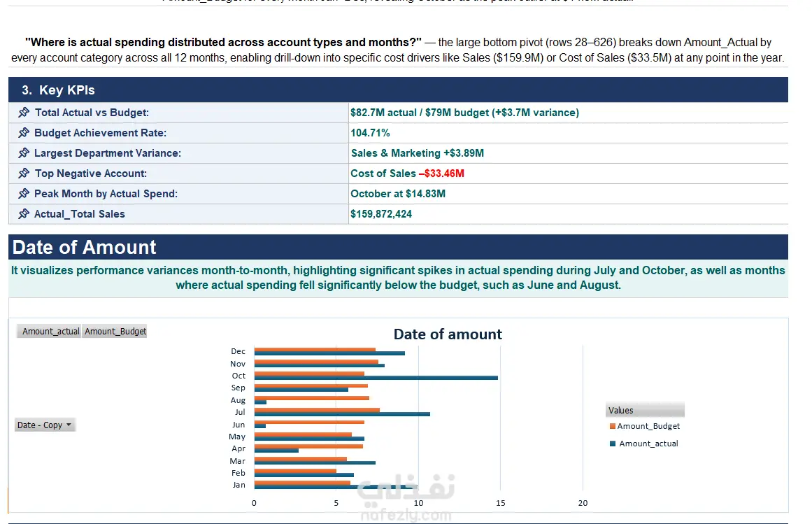This screenshot has height=524, width=812.
Task: Click the Cost of Sales –$33.46M value
Action: pos(407,174)
